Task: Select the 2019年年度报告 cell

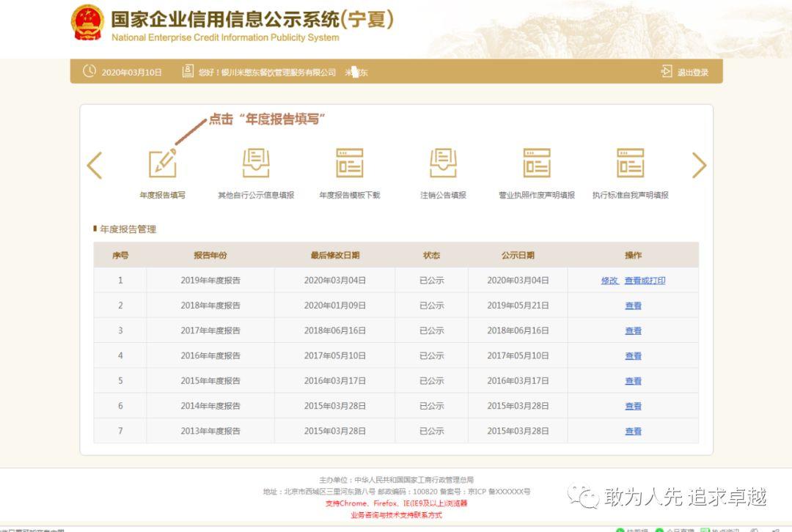Action: tap(210, 281)
